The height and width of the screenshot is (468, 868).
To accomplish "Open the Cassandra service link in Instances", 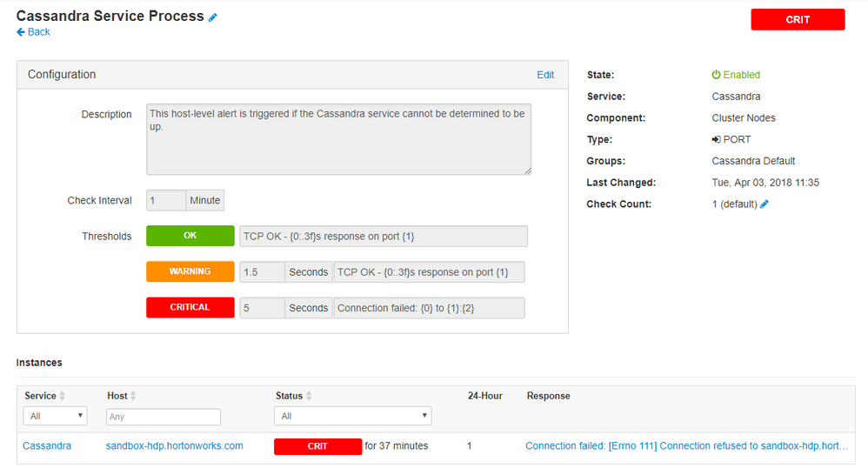I will (47, 446).
